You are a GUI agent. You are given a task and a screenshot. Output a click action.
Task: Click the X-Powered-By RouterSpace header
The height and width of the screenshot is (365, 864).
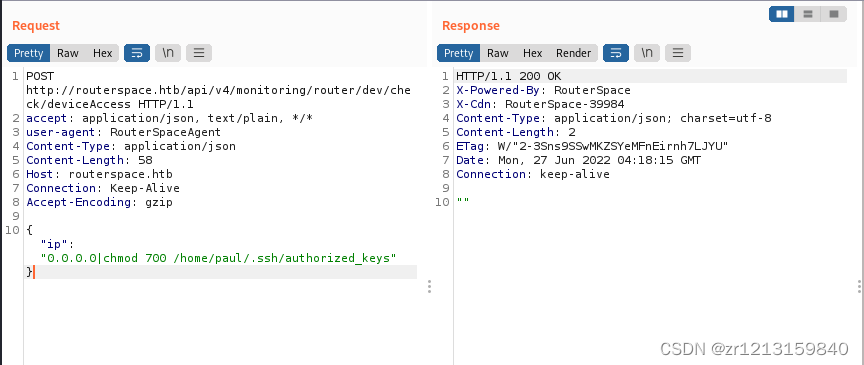(x=543, y=90)
